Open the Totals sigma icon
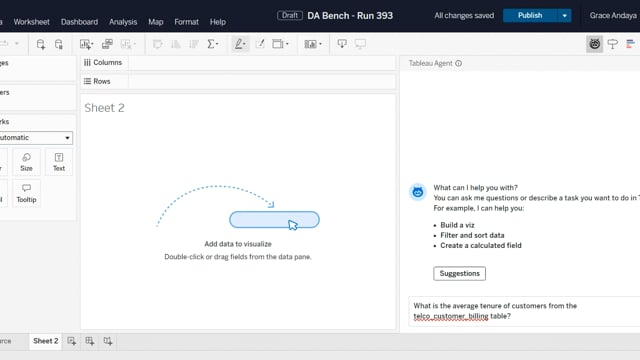The image size is (640, 360). tap(212, 44)
